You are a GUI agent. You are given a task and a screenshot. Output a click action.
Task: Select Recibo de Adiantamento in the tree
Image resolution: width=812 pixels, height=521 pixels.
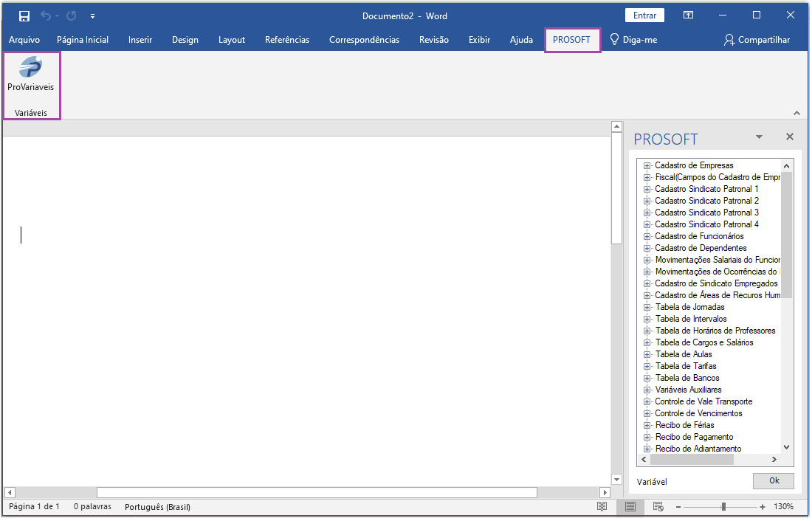pyautogui.click(x=698, y=449)
